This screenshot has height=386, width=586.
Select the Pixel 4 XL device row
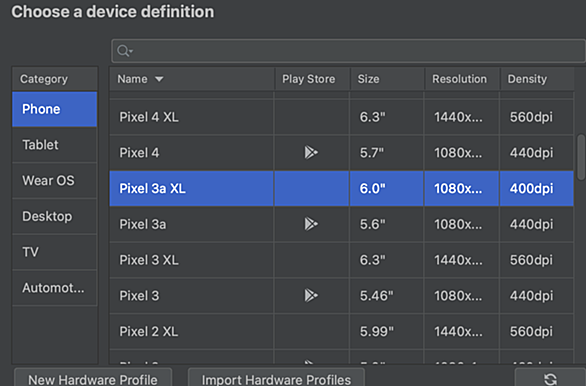pyautogui.click(x=342, y=117)
